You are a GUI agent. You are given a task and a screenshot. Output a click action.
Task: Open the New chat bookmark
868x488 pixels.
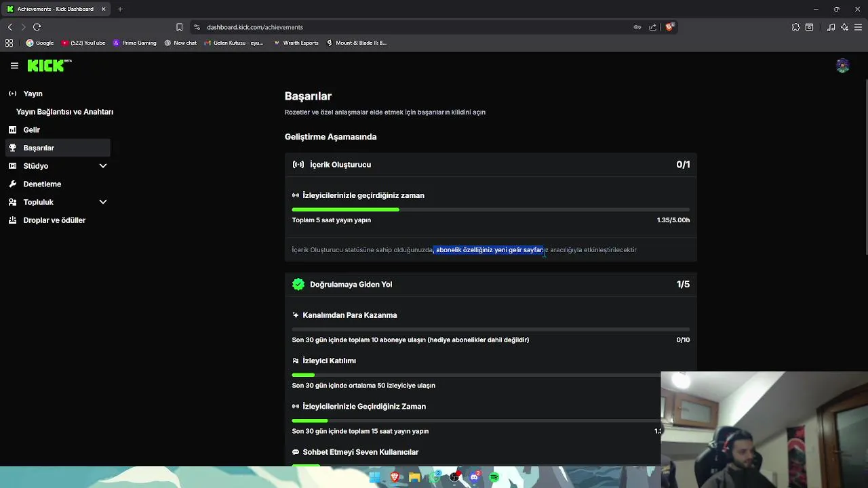(x=180, y=43)
